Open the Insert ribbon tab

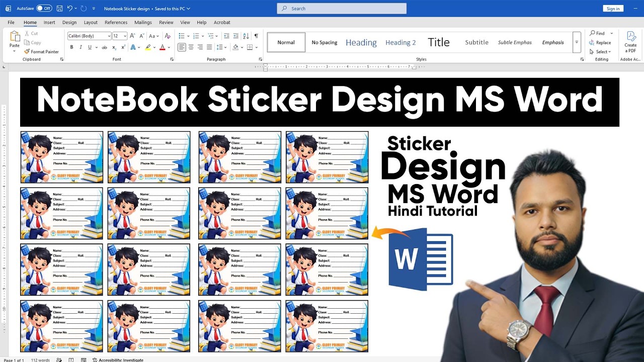(49, 23)
